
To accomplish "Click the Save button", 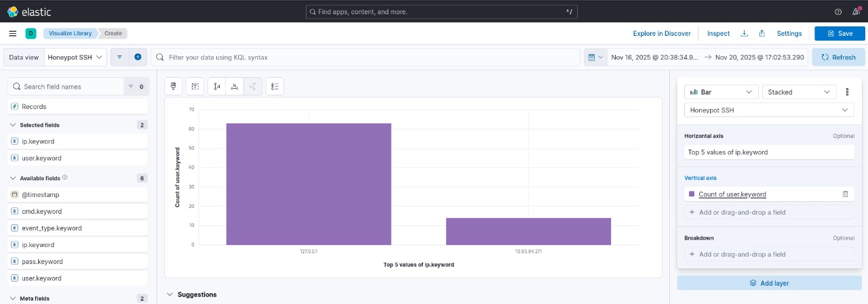I will (839, 33).
